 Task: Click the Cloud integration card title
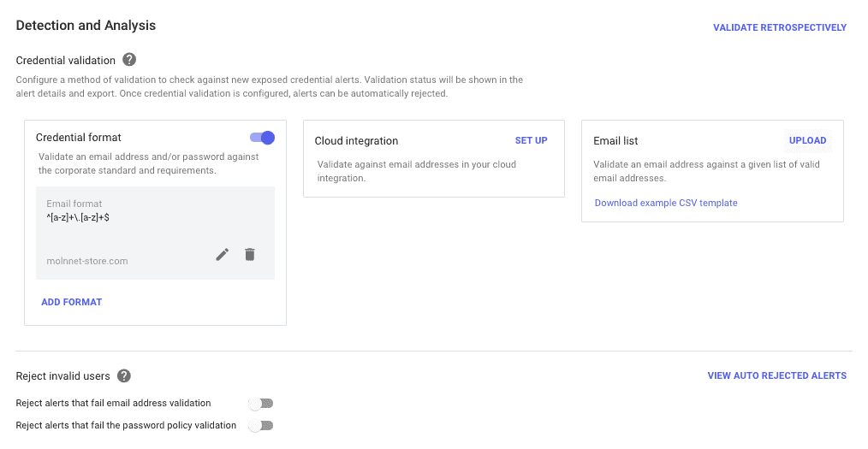click(356, 141)
